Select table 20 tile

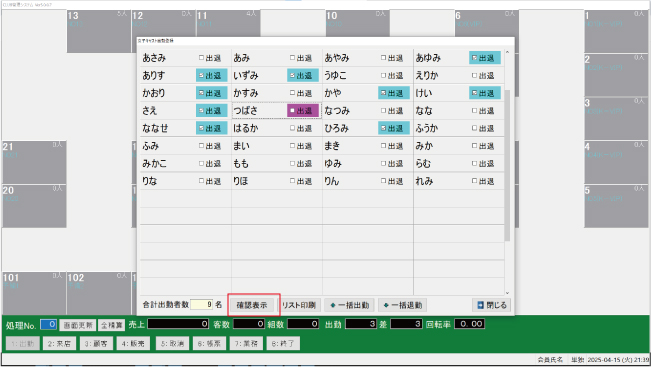coord(34,206)
